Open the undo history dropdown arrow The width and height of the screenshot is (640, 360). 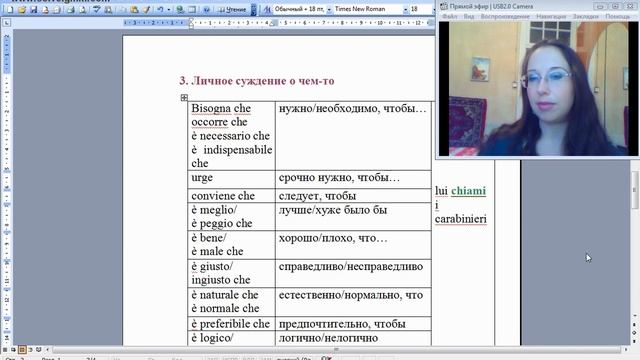click(168, 9)
